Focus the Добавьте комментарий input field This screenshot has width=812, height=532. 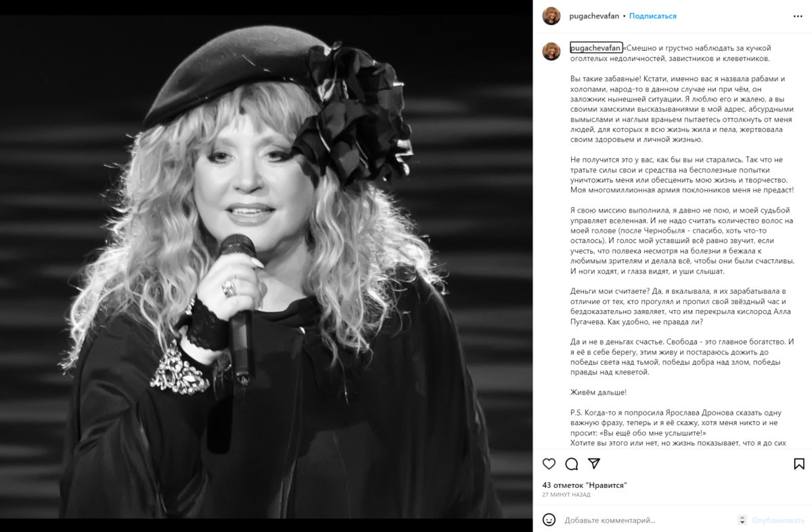[648, 520]
